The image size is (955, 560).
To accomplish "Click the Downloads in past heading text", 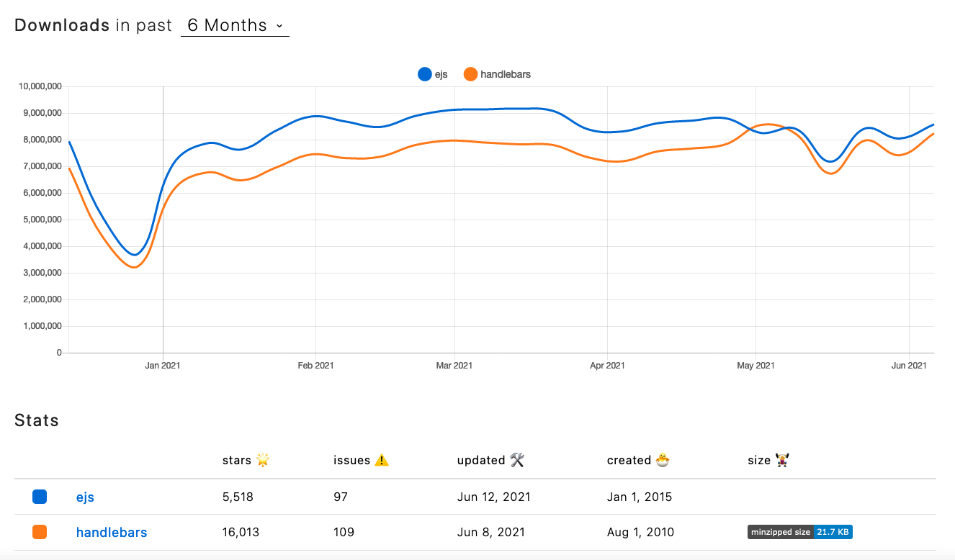I will point(94,25).
